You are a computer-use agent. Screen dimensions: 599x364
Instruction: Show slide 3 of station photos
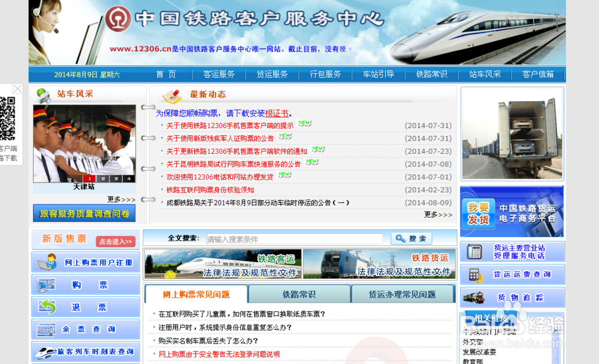coord(116,178)
